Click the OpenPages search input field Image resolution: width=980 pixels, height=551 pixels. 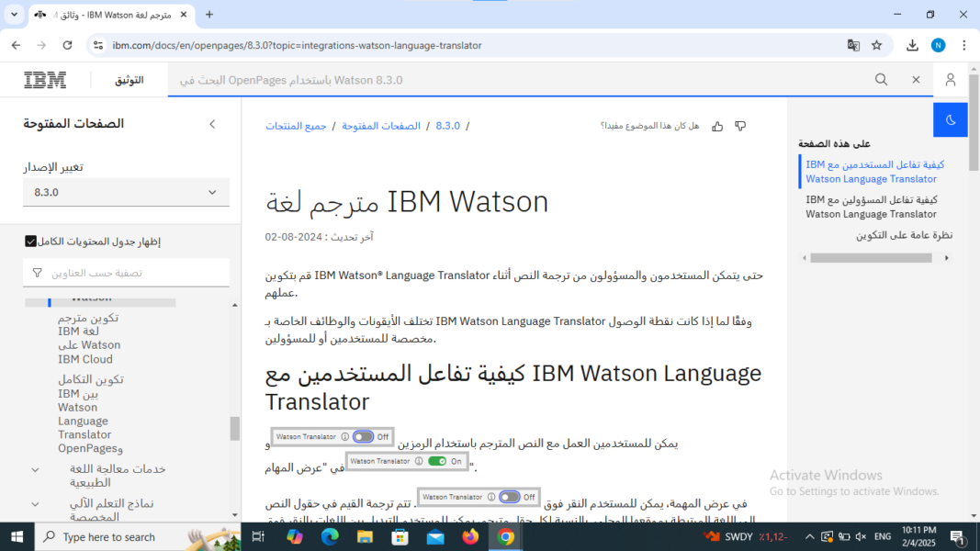[519, 80]
